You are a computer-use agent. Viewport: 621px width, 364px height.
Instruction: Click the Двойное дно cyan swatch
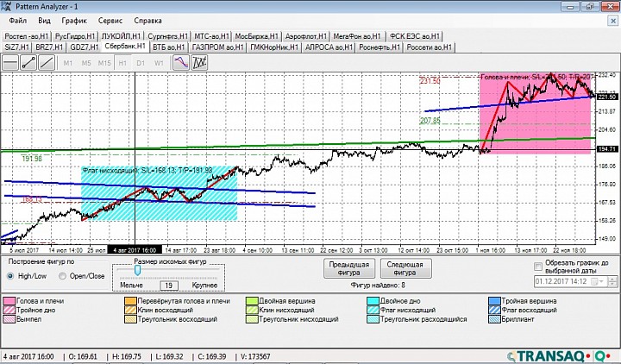[373, 301]
